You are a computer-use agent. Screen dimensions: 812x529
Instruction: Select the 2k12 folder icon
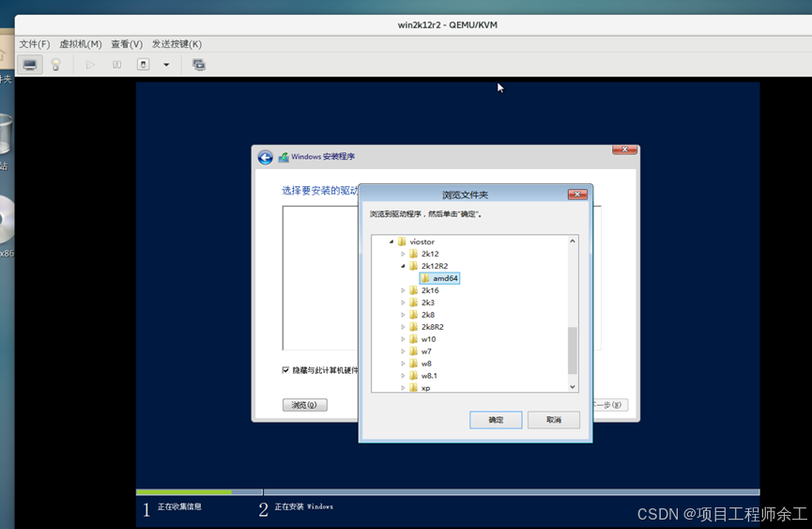click(413, 254)
